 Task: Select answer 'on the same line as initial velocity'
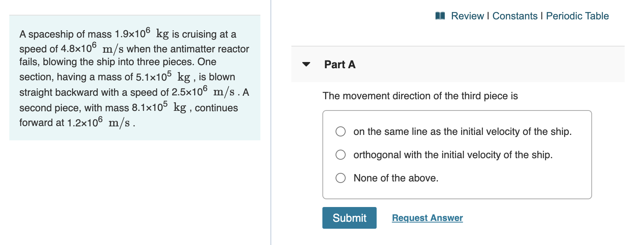[340, 131]
